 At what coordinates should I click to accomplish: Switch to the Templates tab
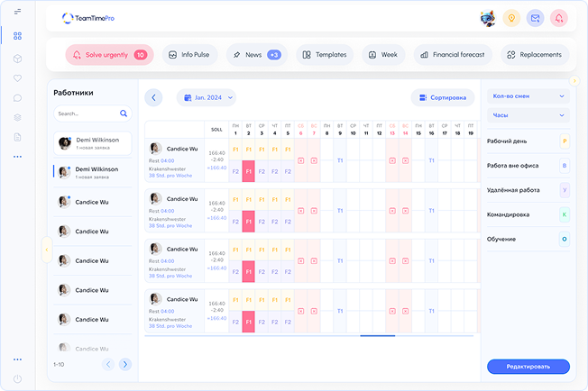tap(323, 55)
